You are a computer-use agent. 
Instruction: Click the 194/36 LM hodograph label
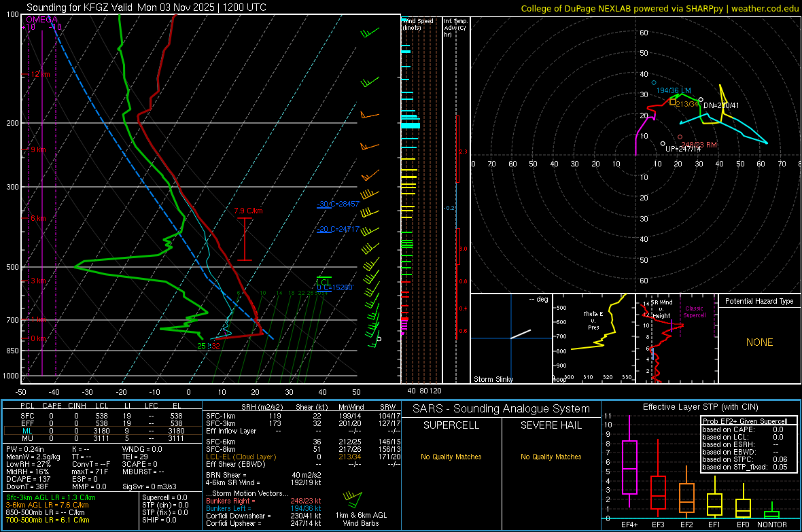[x=674, y=90]
